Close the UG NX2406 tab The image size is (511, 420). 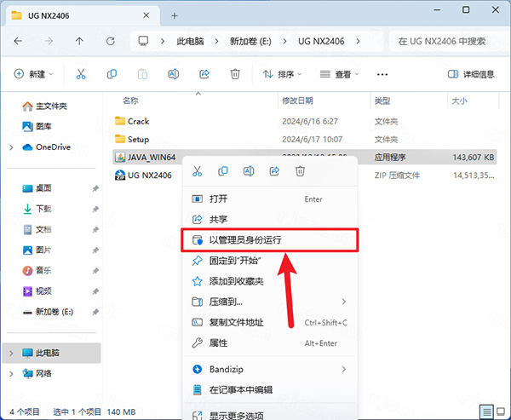[146, 15]
